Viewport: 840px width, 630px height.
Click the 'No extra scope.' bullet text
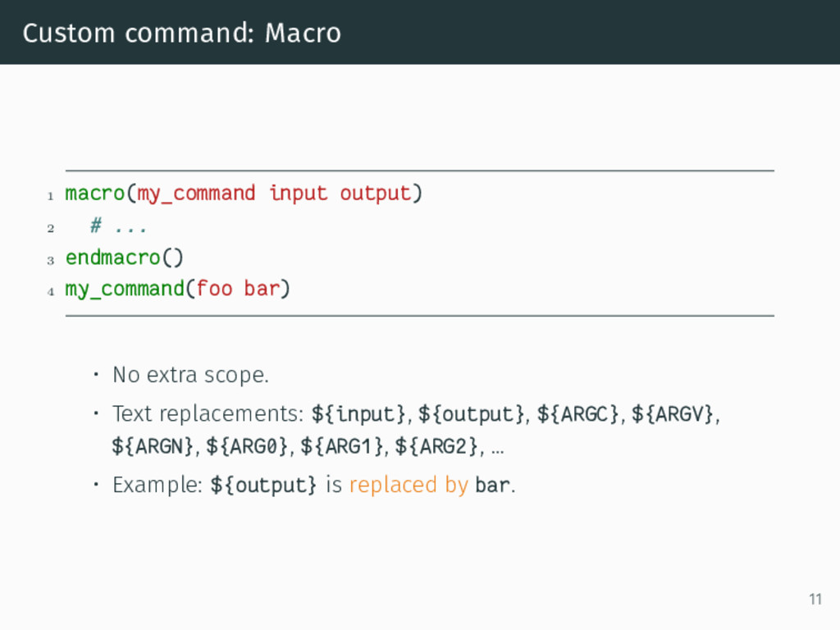[x=190, y=374]
